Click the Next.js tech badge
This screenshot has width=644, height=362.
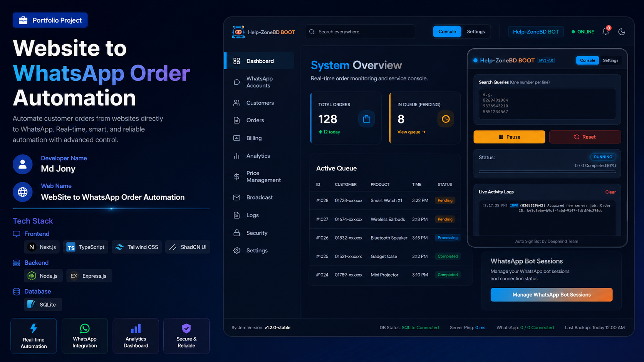click(x=42, y=247)
